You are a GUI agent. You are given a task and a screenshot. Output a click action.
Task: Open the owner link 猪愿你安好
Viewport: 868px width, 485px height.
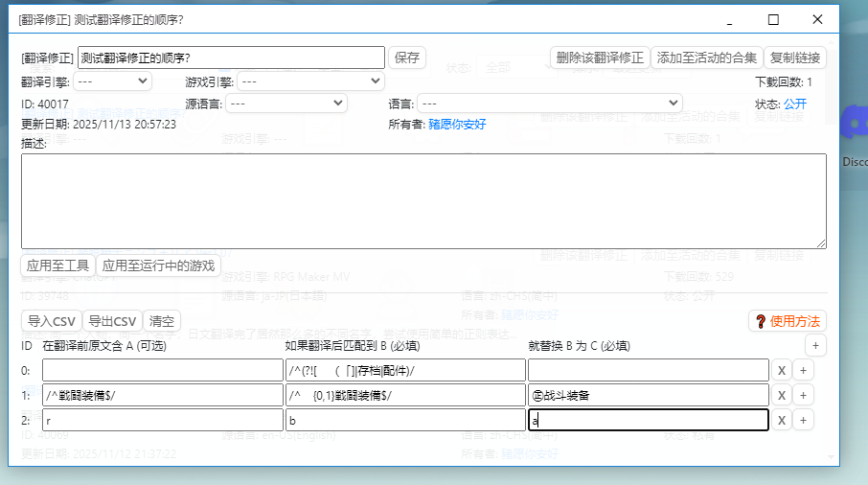point(457,124)
